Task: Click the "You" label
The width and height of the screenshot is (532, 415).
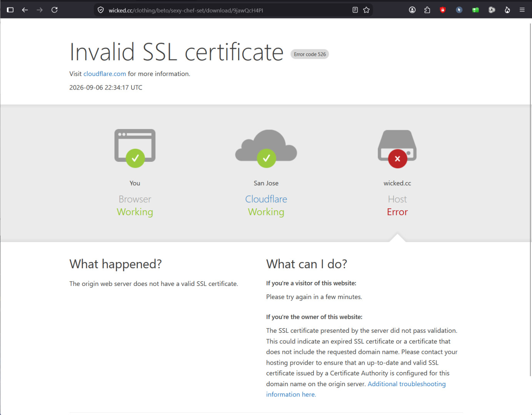Action: coord(135,183)
